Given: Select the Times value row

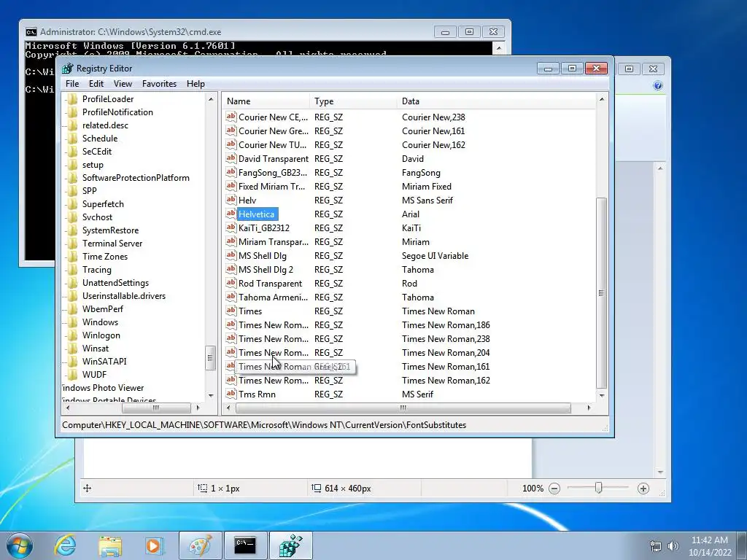Looking at the screenshot, I should coord(250,311).
